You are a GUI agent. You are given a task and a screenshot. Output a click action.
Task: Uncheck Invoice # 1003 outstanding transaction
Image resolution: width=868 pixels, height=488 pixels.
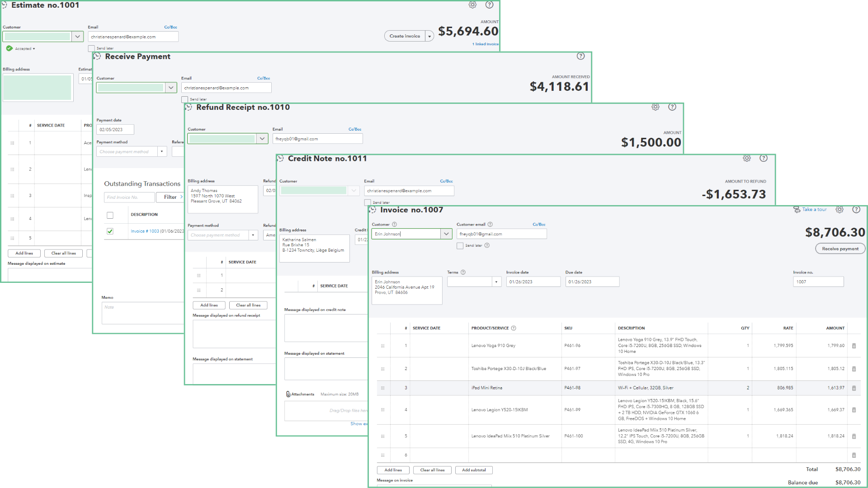point(110,231)
